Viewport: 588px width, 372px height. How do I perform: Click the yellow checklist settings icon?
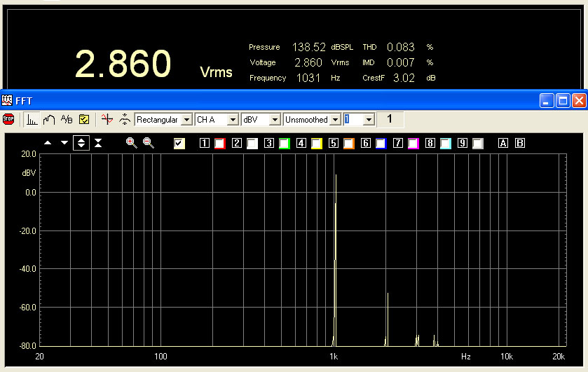pyautogui.click(x=84, y=119)
